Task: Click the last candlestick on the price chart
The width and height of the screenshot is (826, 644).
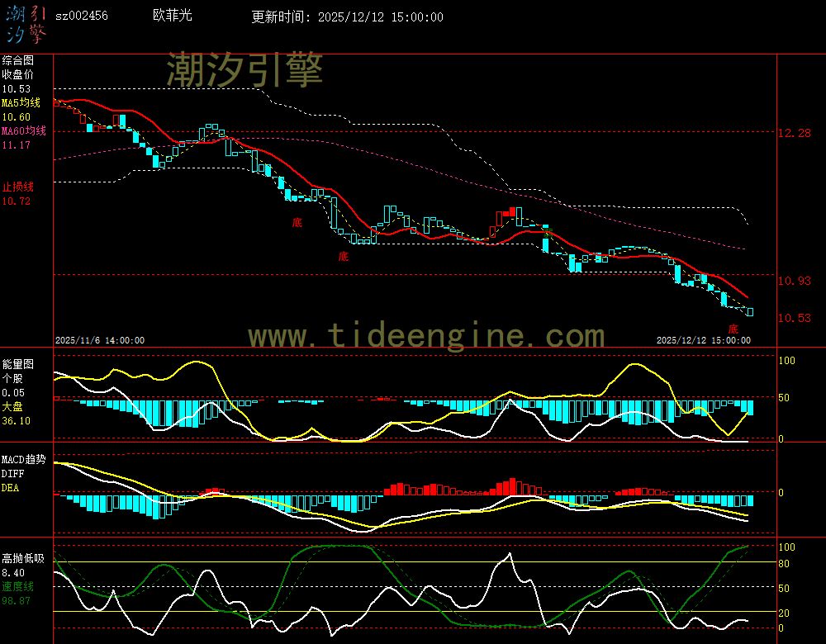Action: pos(750,311)
